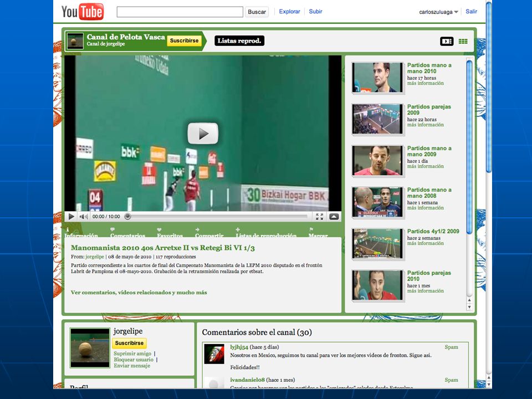Screen dimensions: 532x399
Task: Click the ivandaniel08 username link
Action: point(247,380)
